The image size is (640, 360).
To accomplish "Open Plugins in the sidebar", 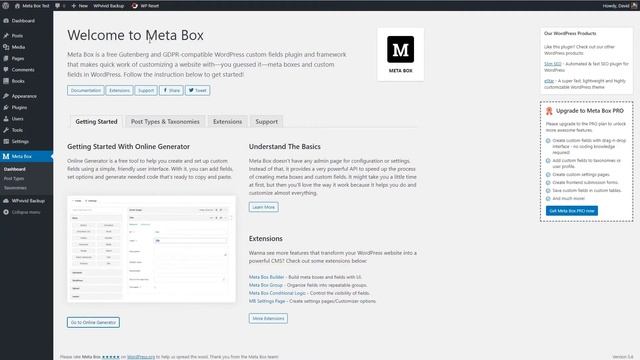I will click(x=26, y=107).
